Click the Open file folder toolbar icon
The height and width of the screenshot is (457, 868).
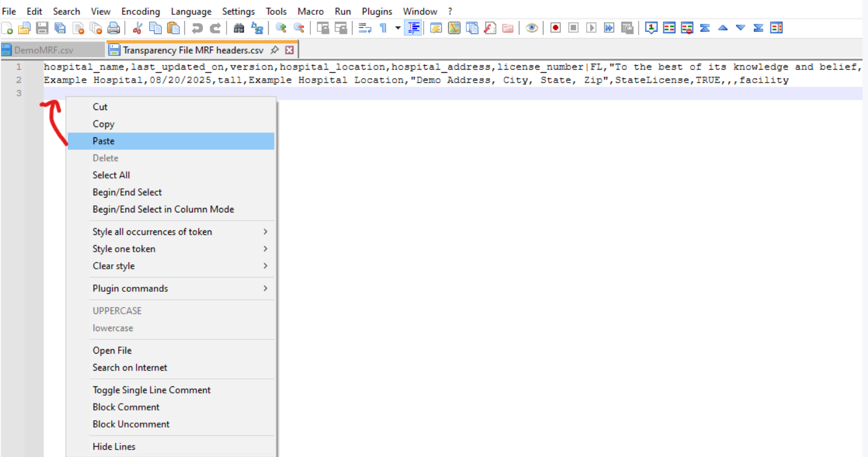pos(25,28)
